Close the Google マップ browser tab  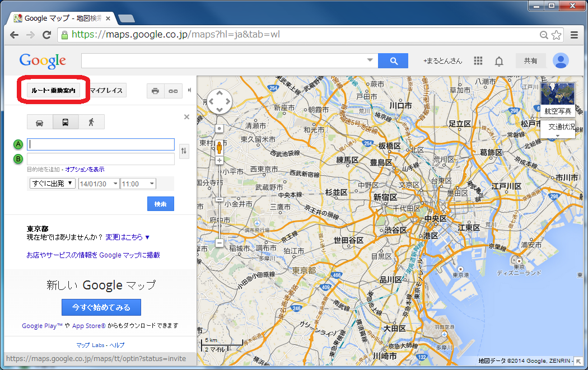pyautogui.click(x=108, y=18)
